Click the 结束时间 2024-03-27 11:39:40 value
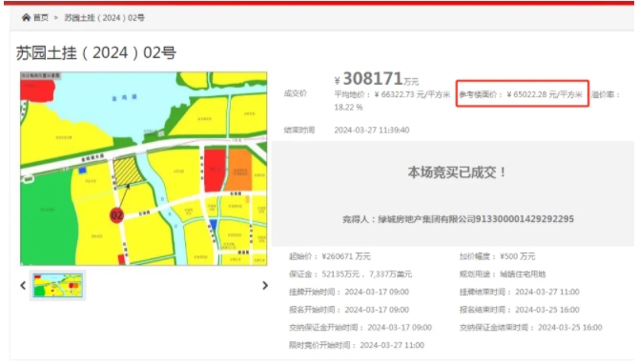The image size is (638, 364). coord(372,131)
